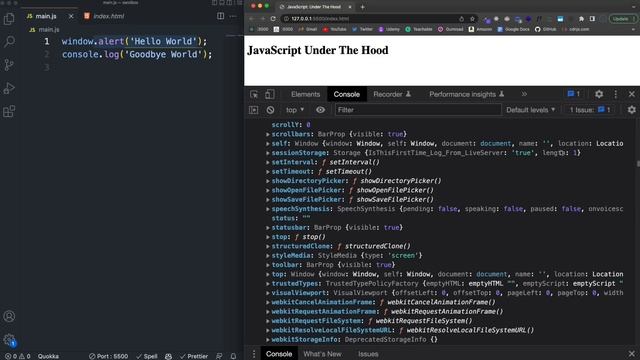This screenshot has width=640, height=360.
Task: Expand the styleMedia property
Action: coord(268,256)
